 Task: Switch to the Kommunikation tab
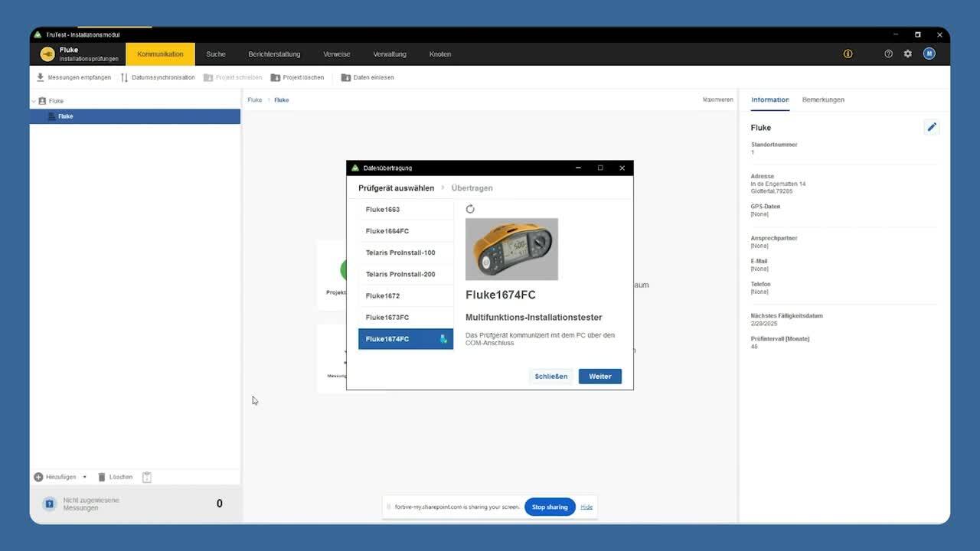pyautogui.click(x=160, y=54)
